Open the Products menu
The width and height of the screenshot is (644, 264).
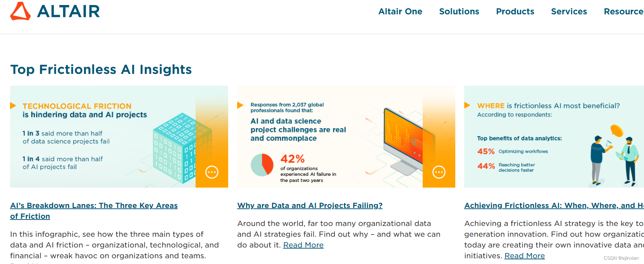[x=515, y=11]
